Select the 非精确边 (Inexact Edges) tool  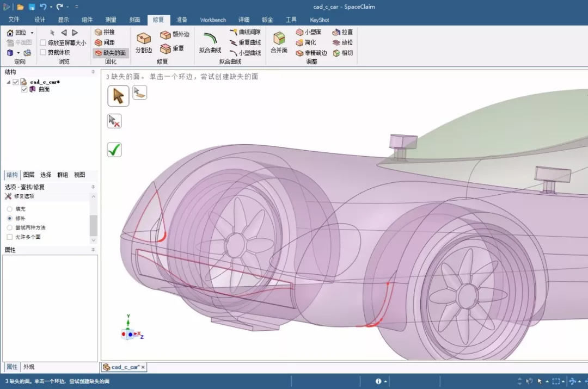(311, 53)
